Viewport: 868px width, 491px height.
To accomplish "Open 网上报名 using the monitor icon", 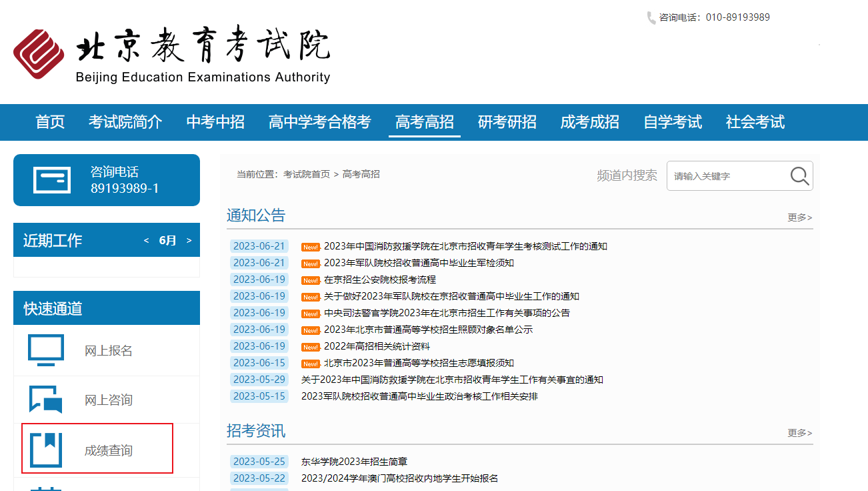I will coord(45,348).
